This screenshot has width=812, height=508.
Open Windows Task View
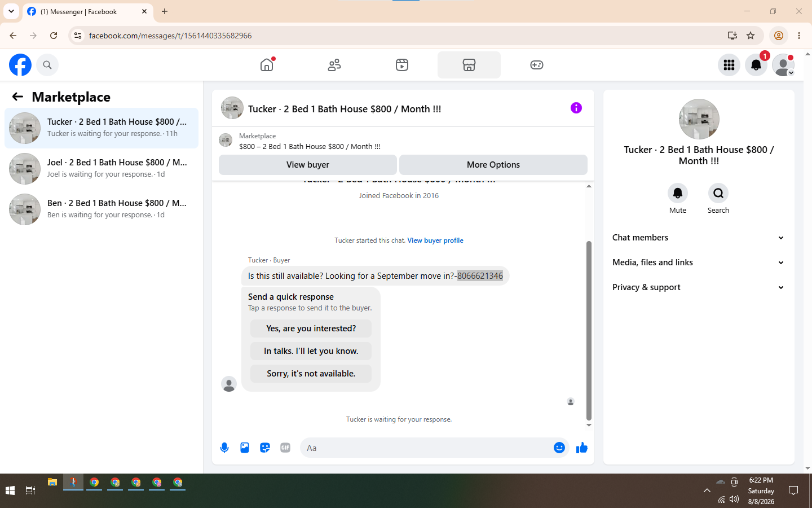pos(30,491)
